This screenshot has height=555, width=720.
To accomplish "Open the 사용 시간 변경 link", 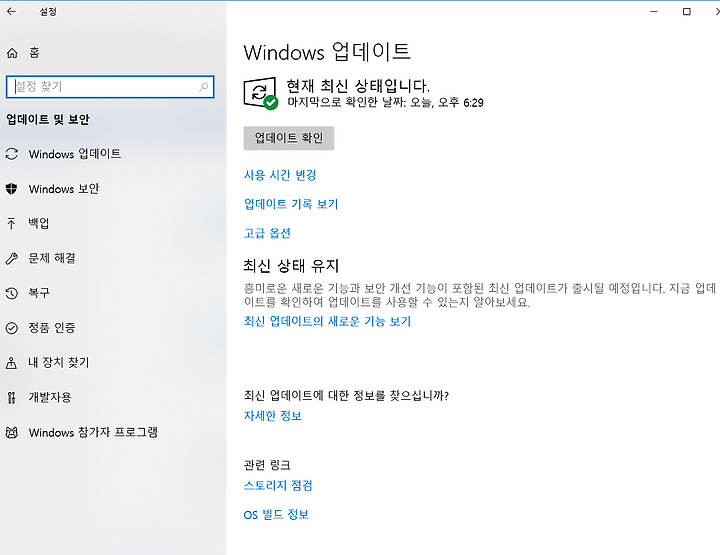I will [280, 175].
